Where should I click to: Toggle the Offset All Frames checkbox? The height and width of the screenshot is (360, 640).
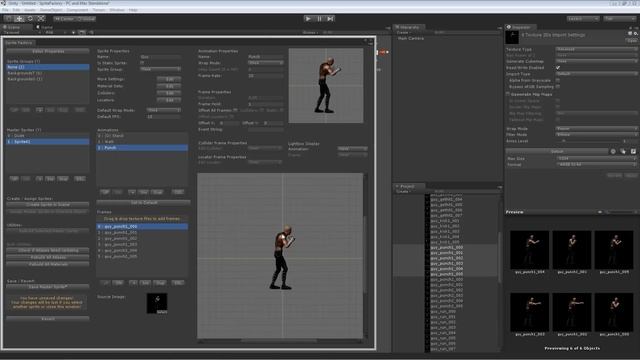point(235,110)
